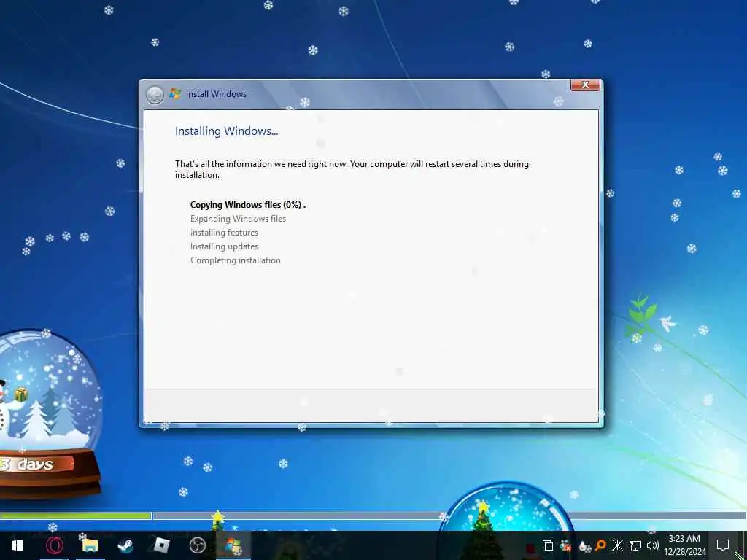This screenshot has height=560, width=747.
Task: Close the Install Windows dialog
Action: tap(586, 85)
